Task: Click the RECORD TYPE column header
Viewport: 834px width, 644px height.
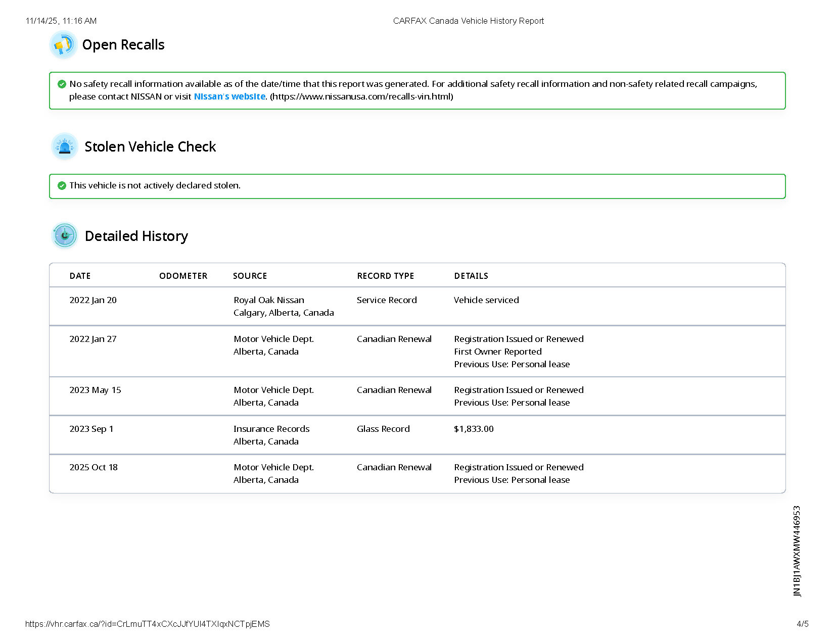Action: pyautogui.click(x=385, y=276)
